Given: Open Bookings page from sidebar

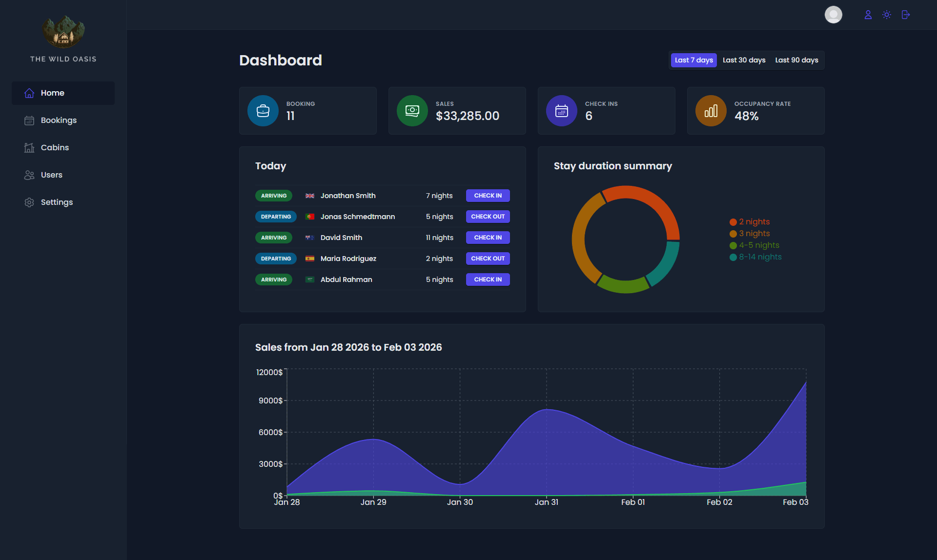Looking at the screenshot, I should [59, 120].
